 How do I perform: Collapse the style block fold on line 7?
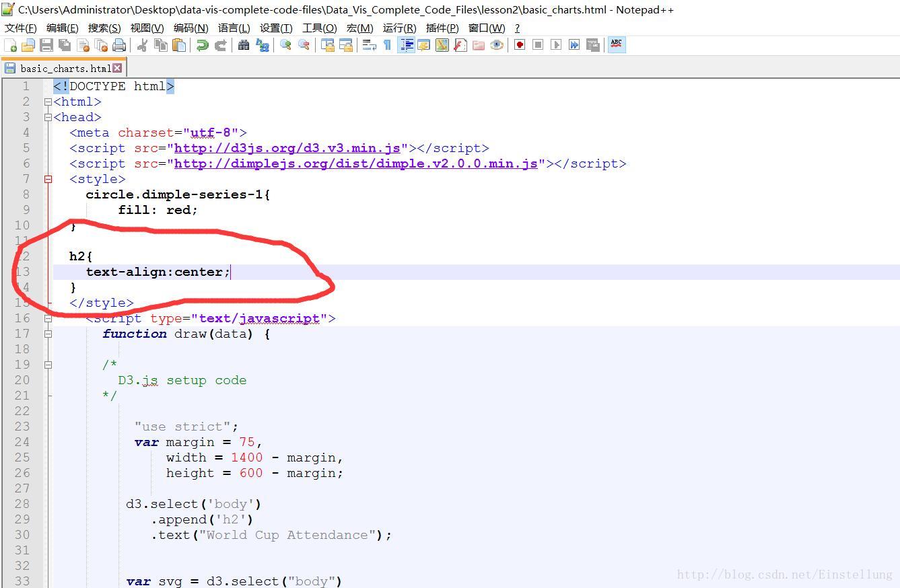48,180
